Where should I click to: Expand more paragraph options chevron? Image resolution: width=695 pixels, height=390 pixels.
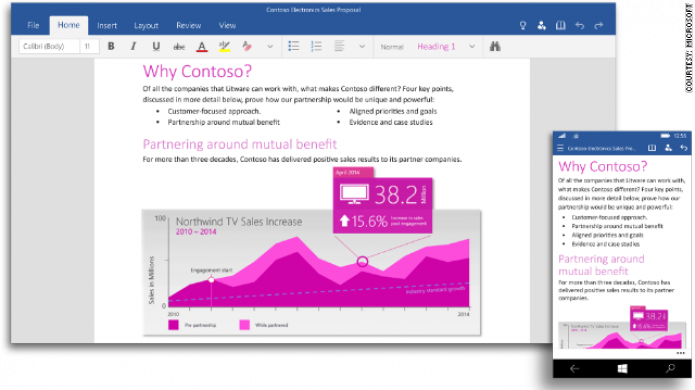click(362, 47)
